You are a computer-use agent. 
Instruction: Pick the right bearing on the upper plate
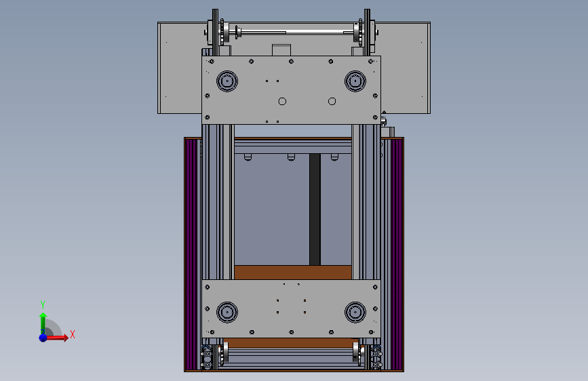[x=355, y=81]
